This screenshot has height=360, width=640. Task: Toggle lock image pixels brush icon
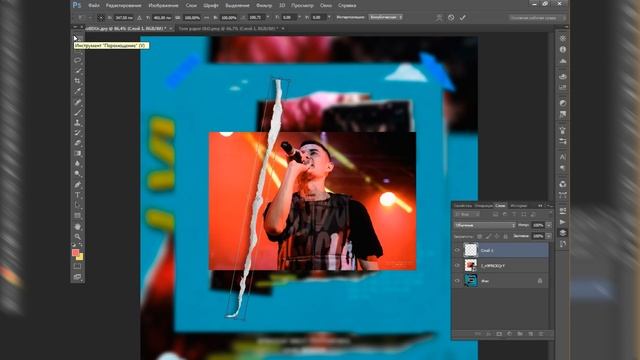pos(488,236)
